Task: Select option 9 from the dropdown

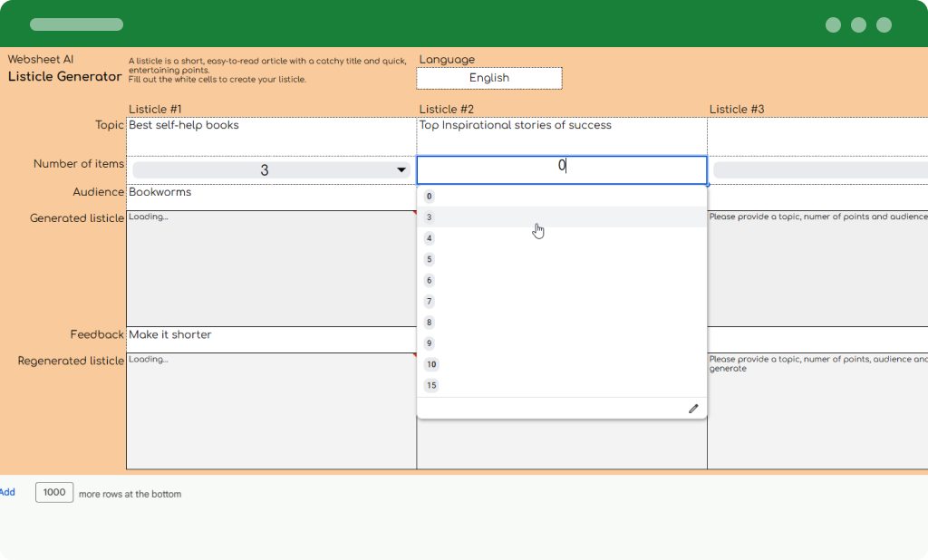Action: coord(430,343)
